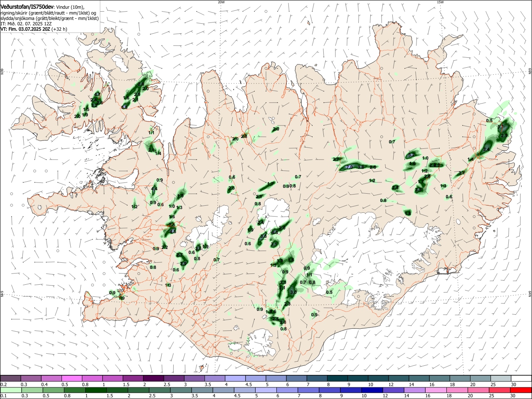This screenshot has width=532, height=399.
Task: Click the Veðurstofan/IS750dev map title
Action: coord(27,7)
